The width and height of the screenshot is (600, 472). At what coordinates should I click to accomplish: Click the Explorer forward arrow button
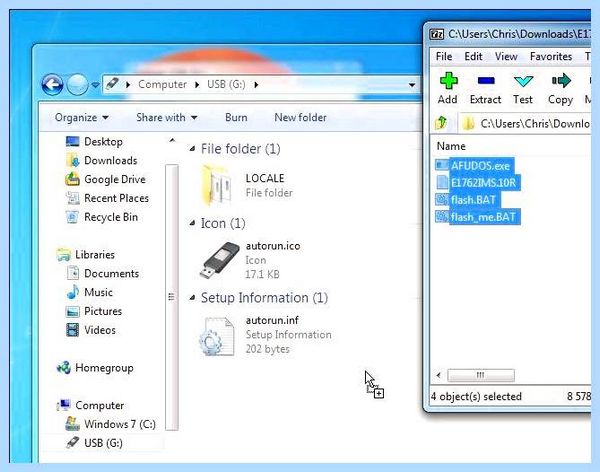(x=78, y=84)
